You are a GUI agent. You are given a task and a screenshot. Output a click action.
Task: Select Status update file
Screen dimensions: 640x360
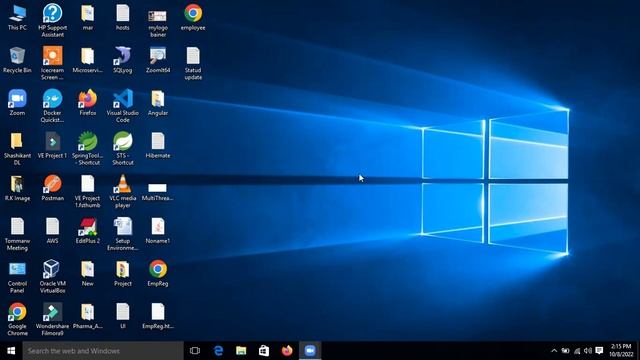pyautogui.click(x=193, y=63)
